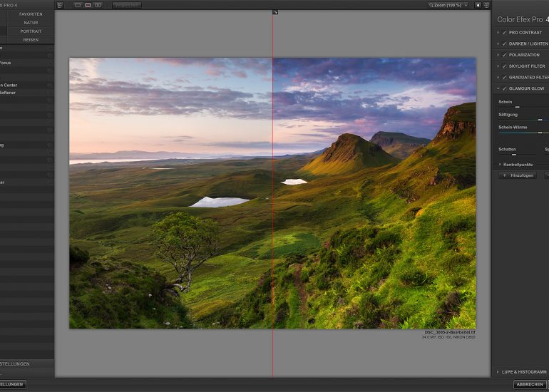Image resolution: width=549 pixels, height=392 pixels.
Task: Adjust the Schatten slider handle
Action: pyautogui.click(x=513, y=155)
